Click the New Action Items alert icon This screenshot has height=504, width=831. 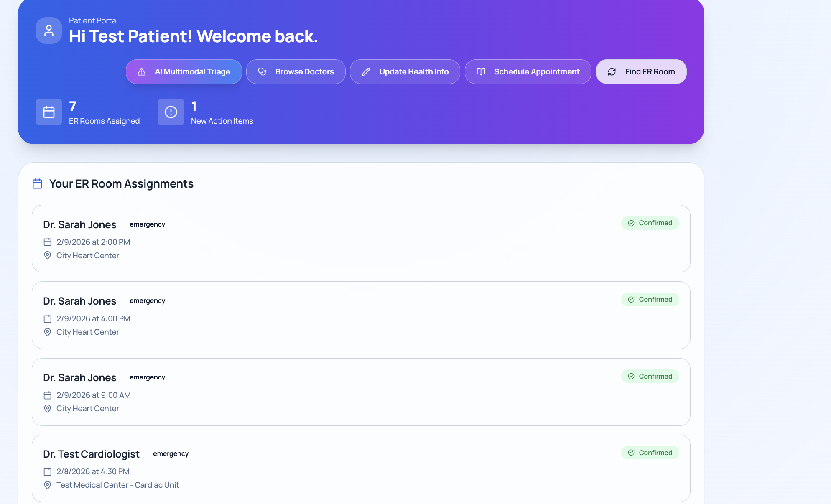(x=171, y=112)
